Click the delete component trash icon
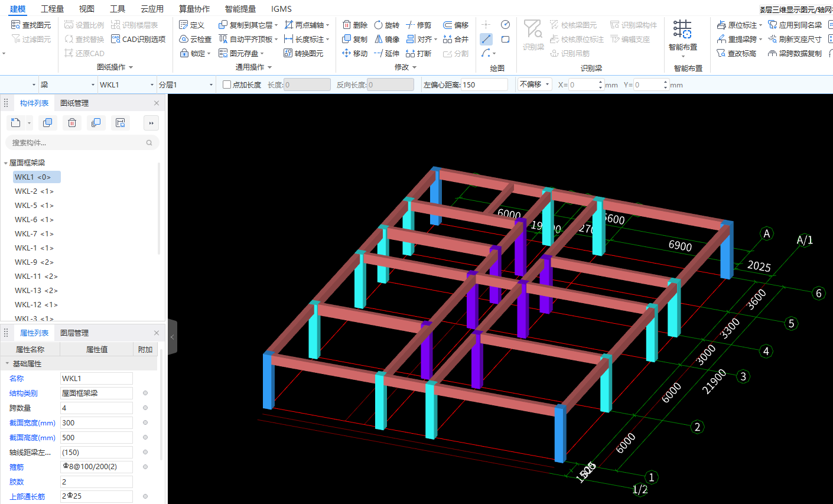 (x=72, y=123)
